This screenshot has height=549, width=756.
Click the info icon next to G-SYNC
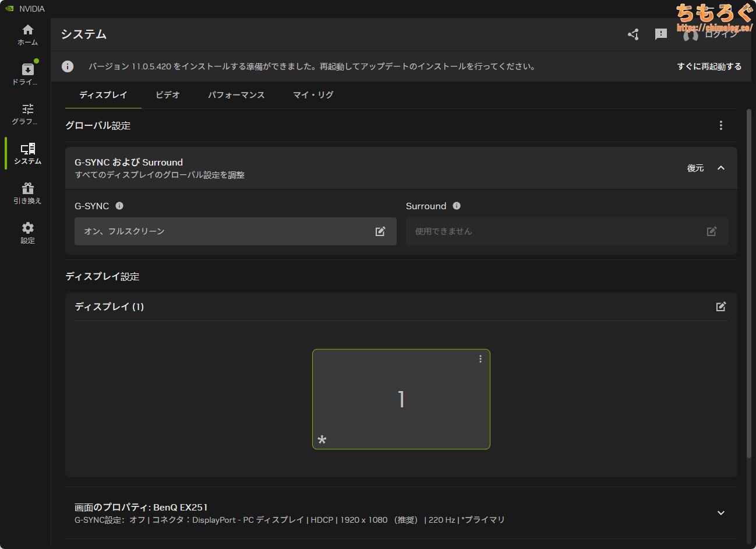pyautogui.click(x=119, y=206)
